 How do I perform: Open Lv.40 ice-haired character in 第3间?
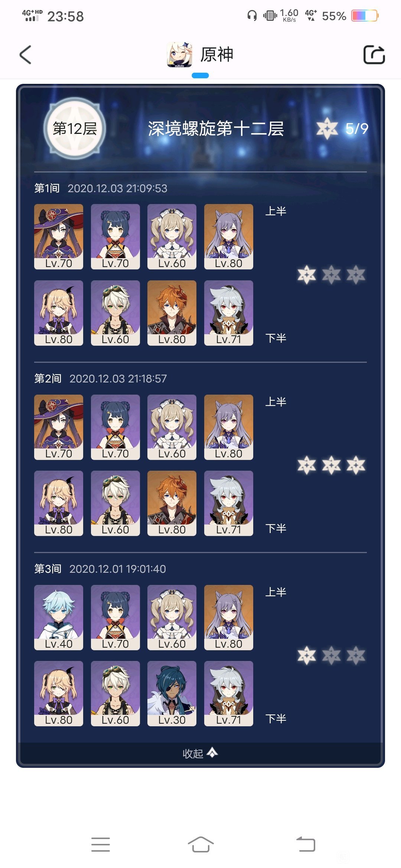click(x=59, y=618)
